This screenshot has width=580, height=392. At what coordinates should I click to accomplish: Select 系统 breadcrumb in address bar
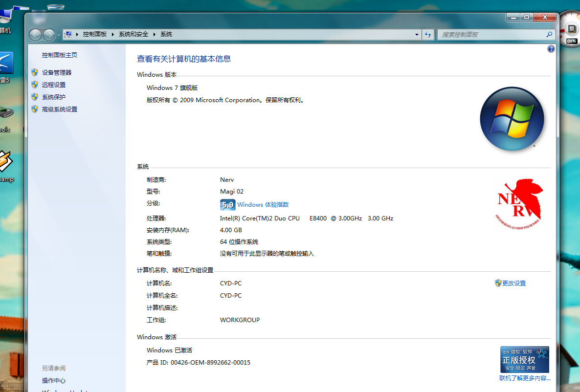pyautogui.click(x=166, y=34)
